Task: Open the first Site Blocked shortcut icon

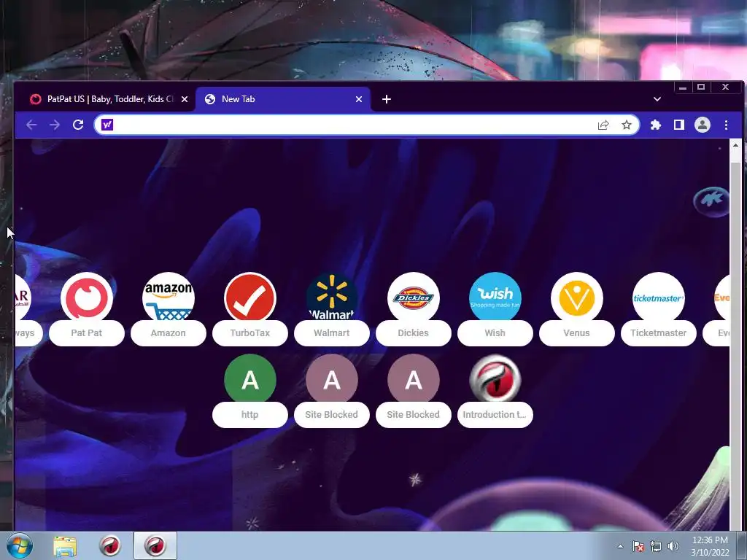Action: (332, 379)
